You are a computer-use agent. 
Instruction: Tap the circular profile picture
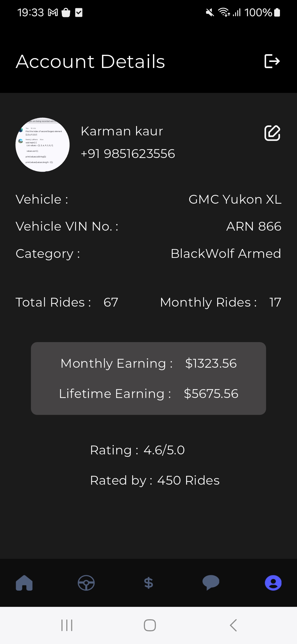[43, 145]
